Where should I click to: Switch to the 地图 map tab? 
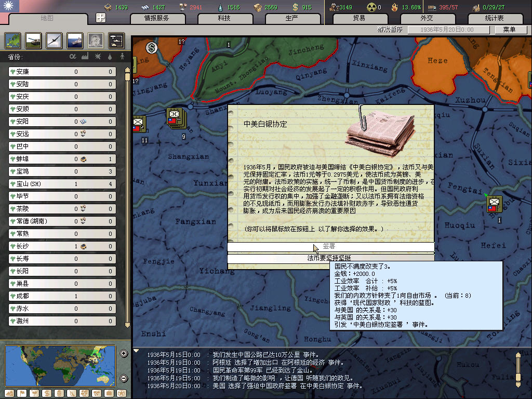47,18
